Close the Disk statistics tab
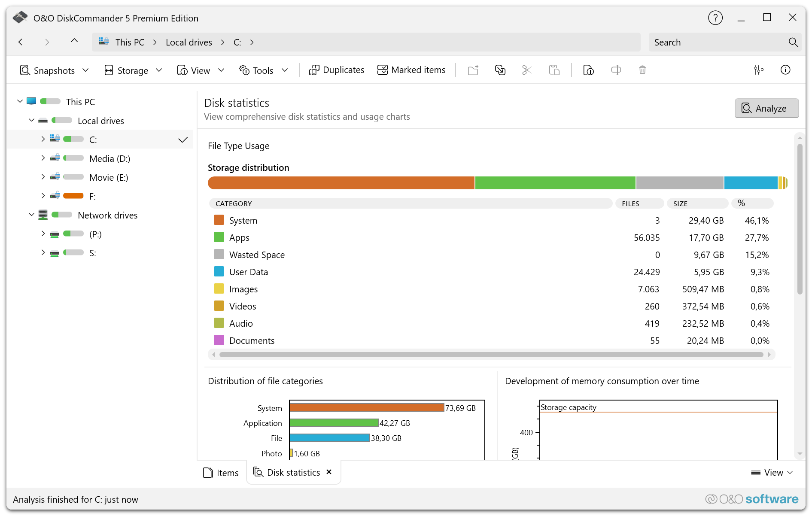Viewport: 812px width, 516px height. (x=329, y=472)
